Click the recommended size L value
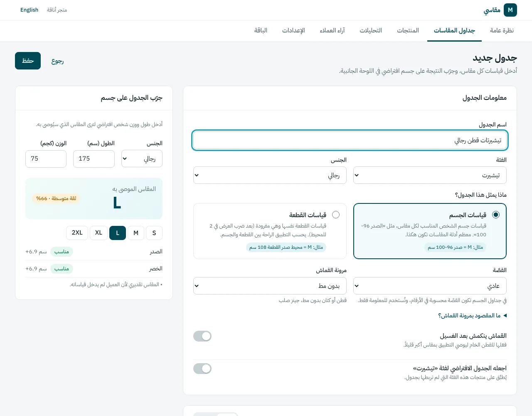 (117, 203)
